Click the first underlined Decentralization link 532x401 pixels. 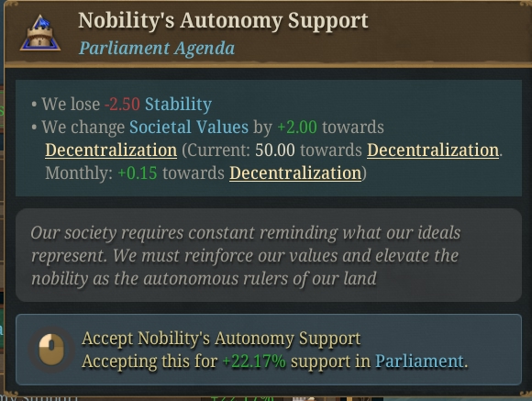111,150
